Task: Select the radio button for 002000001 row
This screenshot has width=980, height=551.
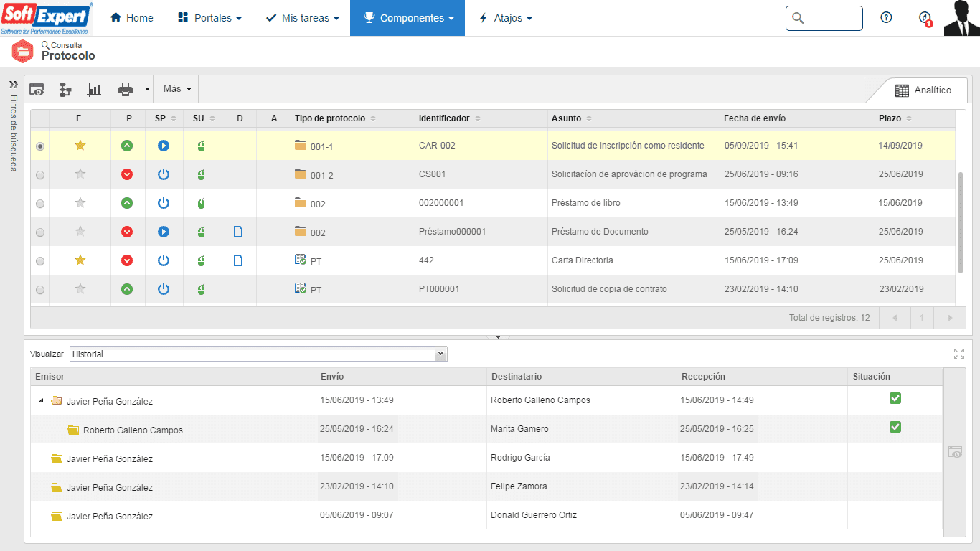Action: click(x=40, y=203)
